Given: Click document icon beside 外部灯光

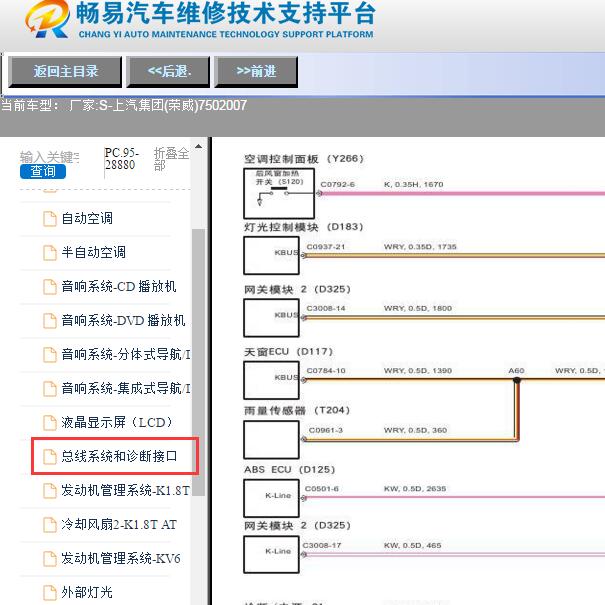Looking at the screenshot, I should [49, 593].
